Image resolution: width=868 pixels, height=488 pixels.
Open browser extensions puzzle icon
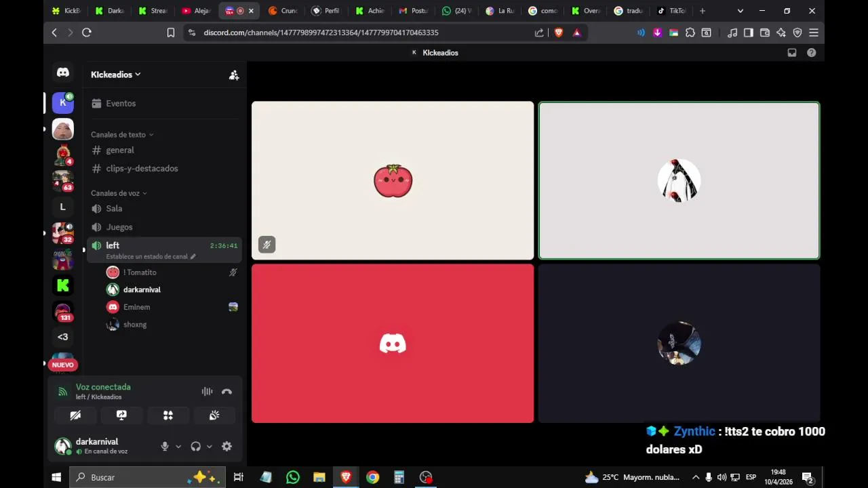pos(690,33)
